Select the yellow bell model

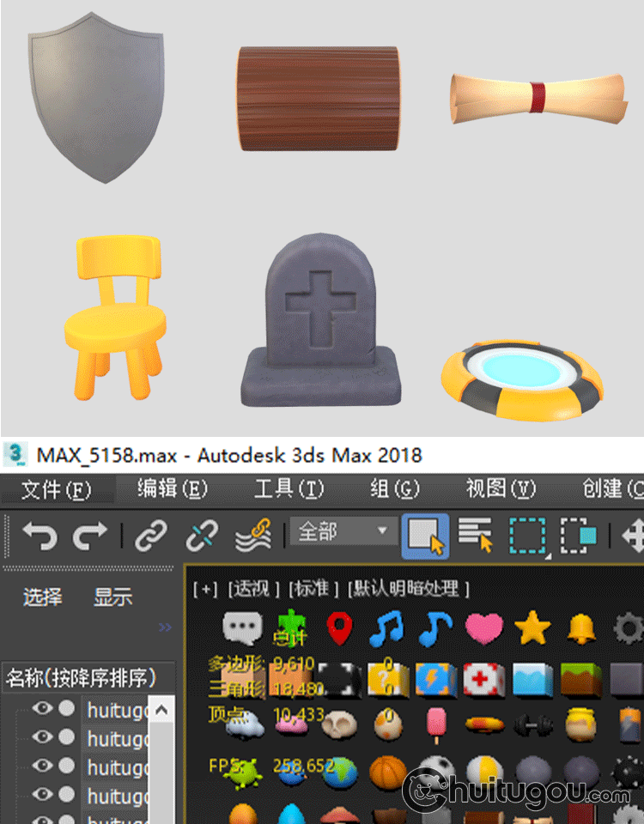581,628
